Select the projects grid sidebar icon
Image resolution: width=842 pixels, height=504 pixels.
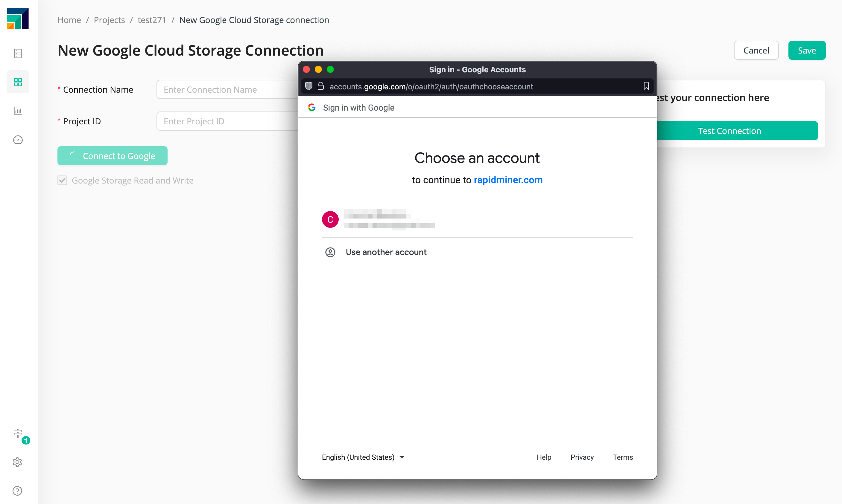coord(18,82)
